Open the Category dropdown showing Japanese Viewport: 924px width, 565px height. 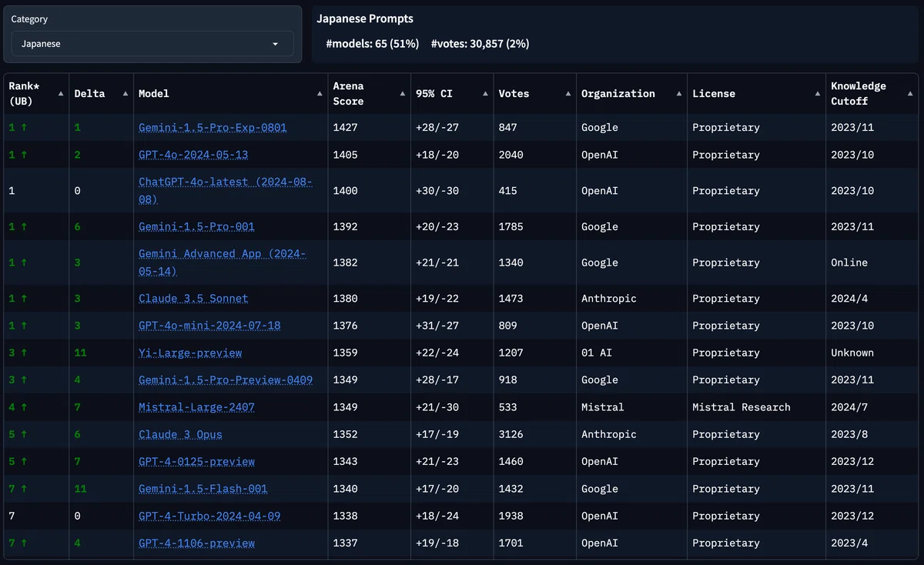152,44
